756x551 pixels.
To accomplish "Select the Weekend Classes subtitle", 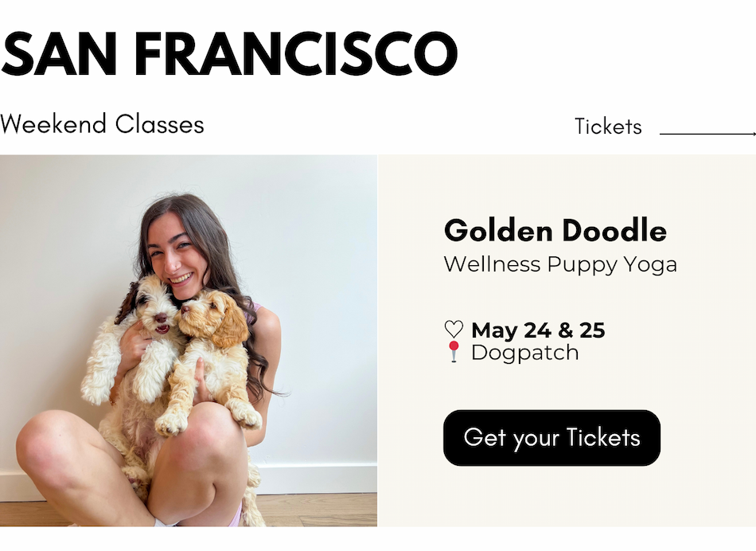I will pos(102,124).
